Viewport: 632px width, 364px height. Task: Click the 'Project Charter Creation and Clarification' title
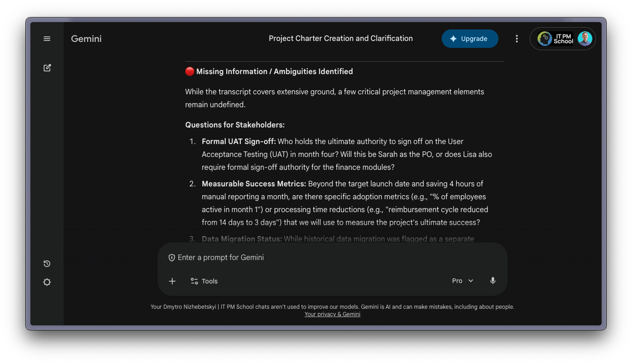pyautogui.click(x=340, y=39)
